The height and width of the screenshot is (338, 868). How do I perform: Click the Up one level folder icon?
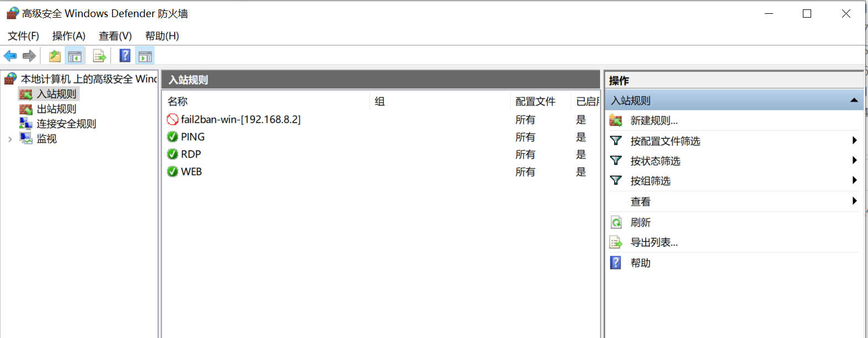point(55,56)
